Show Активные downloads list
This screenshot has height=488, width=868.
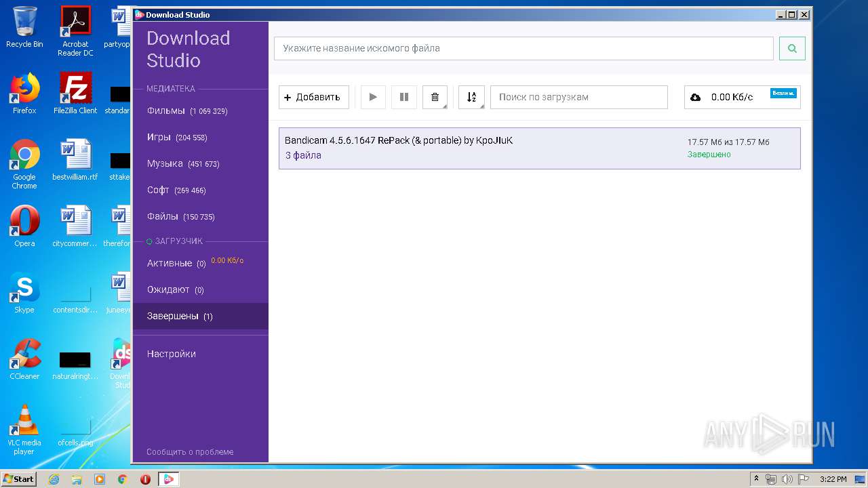point(201,263)
